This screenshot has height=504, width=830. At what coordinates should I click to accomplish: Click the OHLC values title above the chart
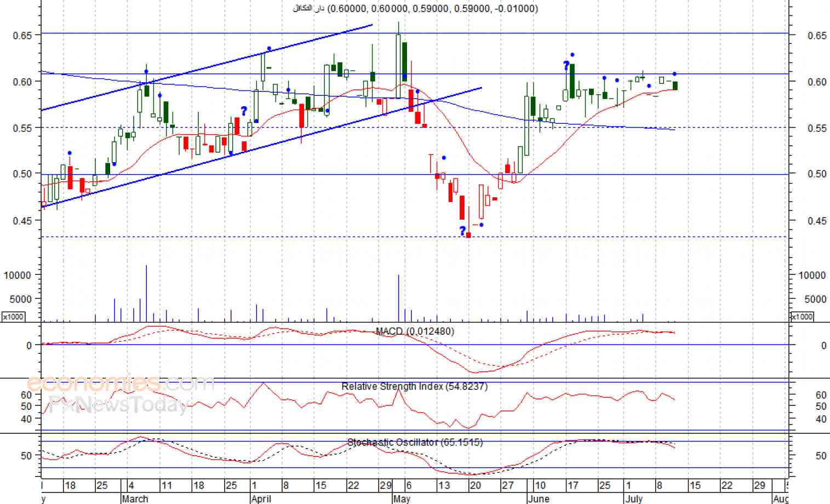415,8
